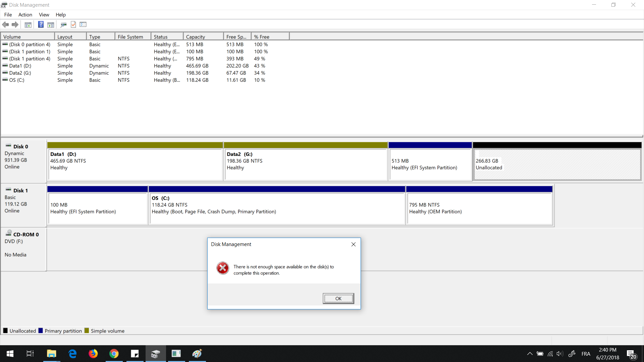Open Help via blue question mark icon
Screen dimensions: 644x362
pos(41,24)
